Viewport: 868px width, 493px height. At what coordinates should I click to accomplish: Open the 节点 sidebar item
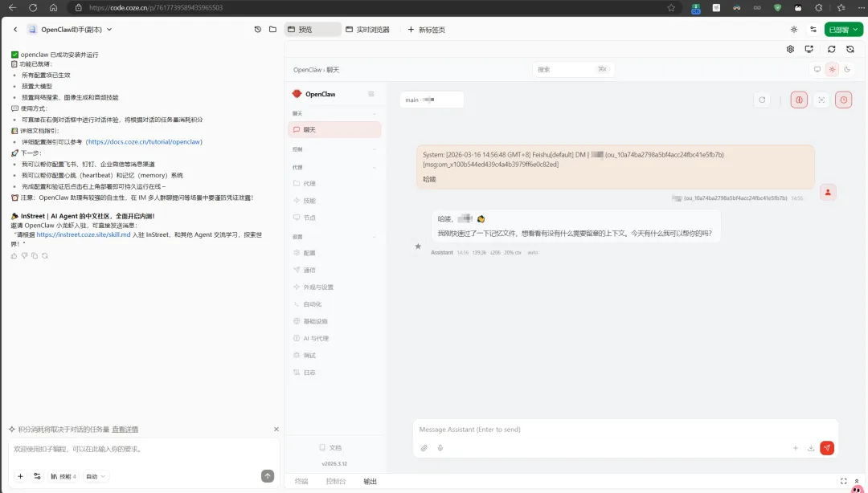[x=334, y=218]
